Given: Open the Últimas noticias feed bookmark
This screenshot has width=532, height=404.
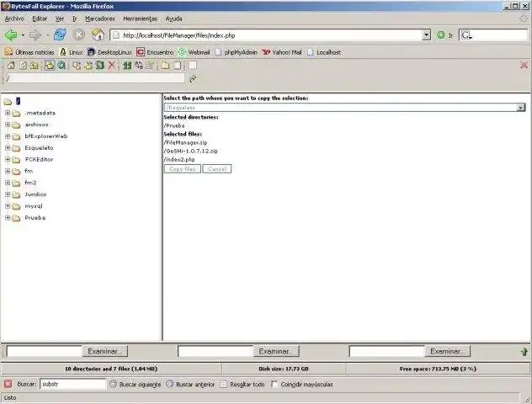Looking at the screenshot, I should click(x=29, y=52).
